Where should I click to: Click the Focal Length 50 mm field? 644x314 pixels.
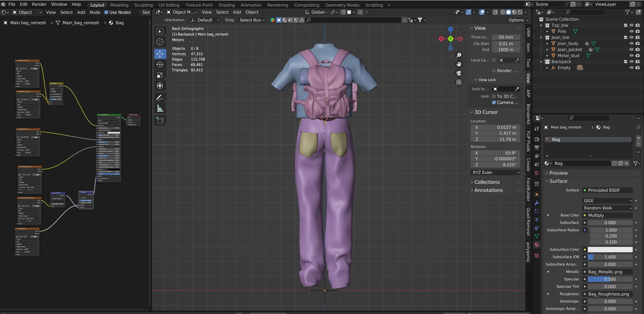[506, 37]
